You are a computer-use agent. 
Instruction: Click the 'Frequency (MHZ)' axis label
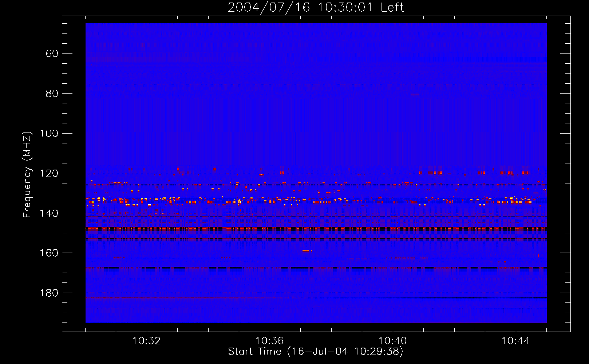[27, 174]
